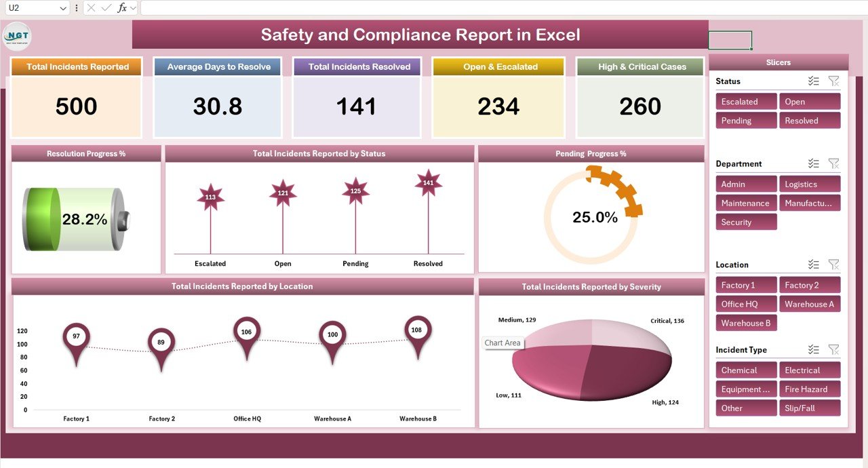Image resolution: width=868 pixels, height=468 pixels.
Task: Toggle multi-select for Location slicer
Action: point(814,265)
